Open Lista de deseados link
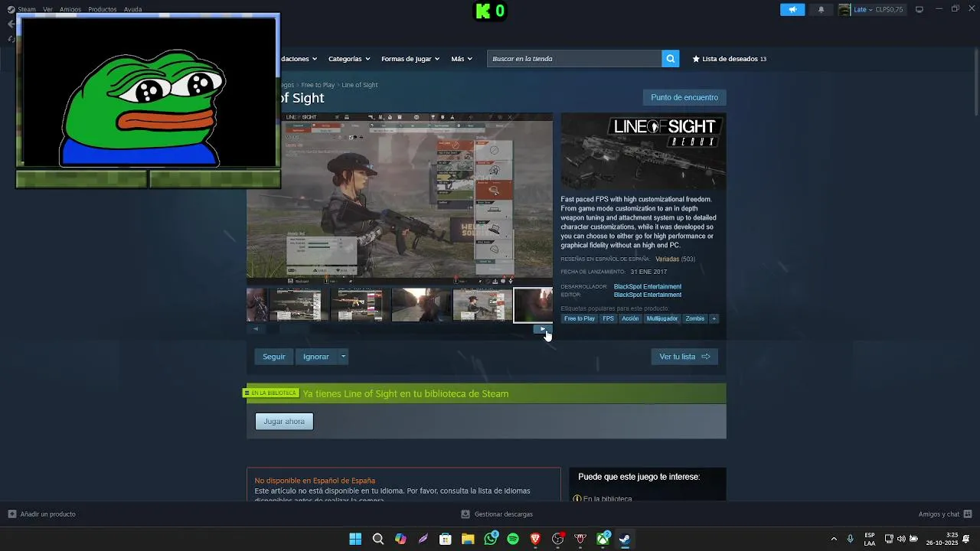 tap(730, 59)
